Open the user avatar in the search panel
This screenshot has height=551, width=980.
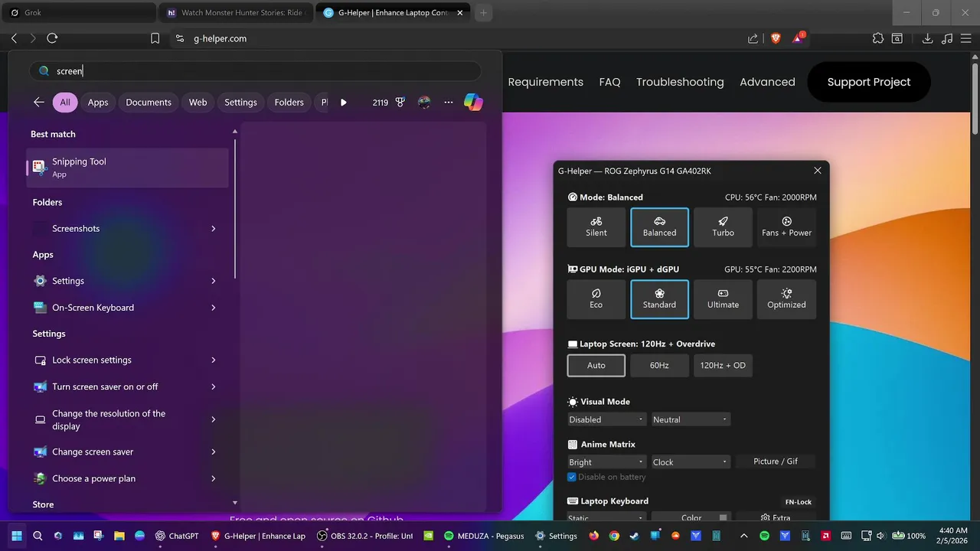424,103
